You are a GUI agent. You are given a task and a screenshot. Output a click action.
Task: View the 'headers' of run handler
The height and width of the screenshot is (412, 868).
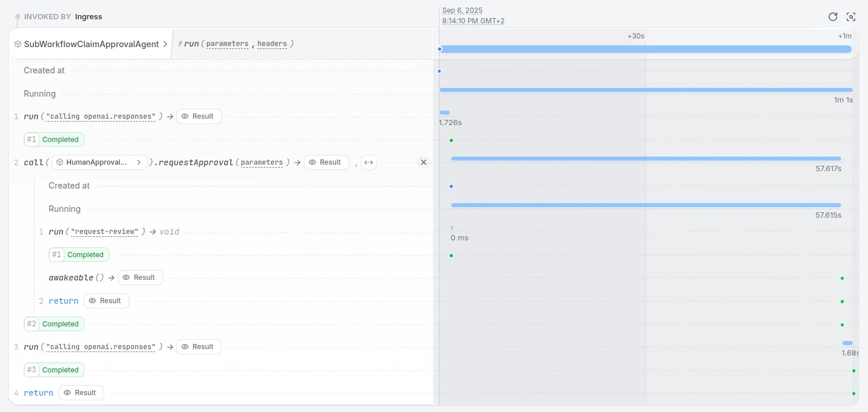point(272,44)
